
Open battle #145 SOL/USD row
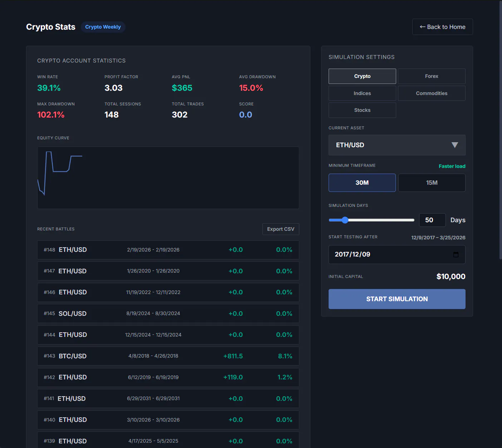pos(168,314)
